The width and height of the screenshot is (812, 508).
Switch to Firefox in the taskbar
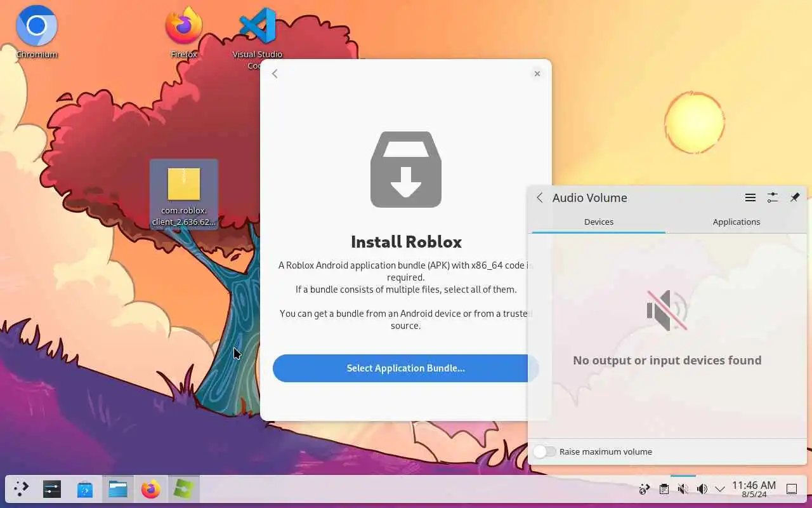[151, 489]
